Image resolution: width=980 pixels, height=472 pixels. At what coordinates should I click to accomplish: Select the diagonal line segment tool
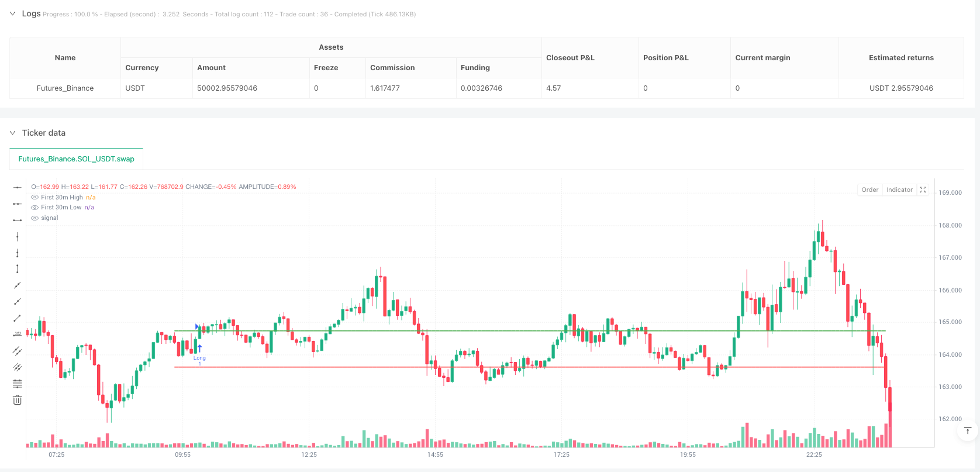click(x=18, y=318)
